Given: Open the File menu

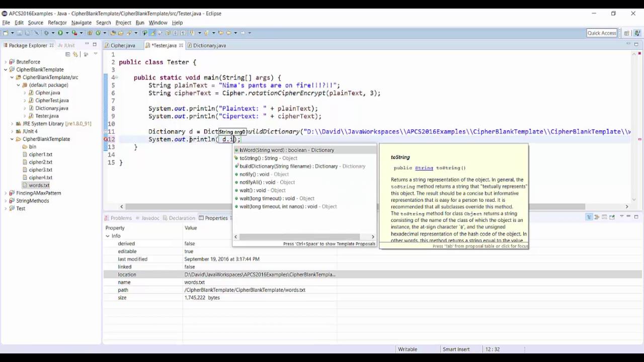Looking at the screenshot, I should (x=6, y=23).
